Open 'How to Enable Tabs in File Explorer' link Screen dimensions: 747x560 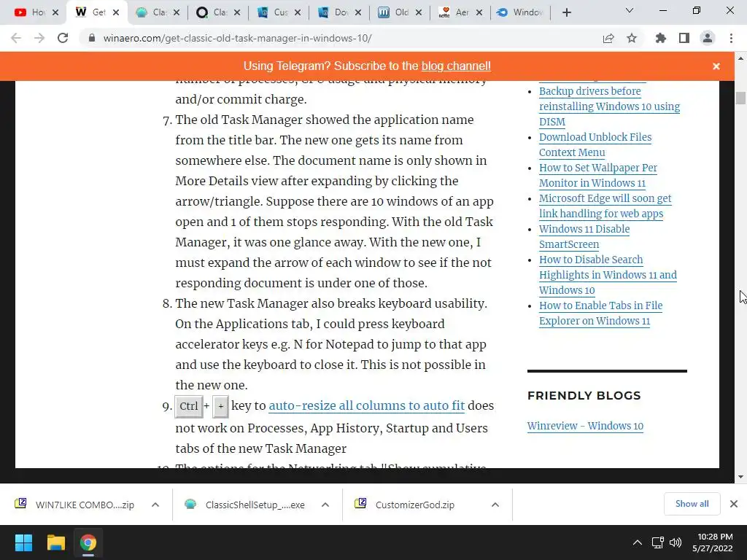pyautogui.click(x=601, y=313)
